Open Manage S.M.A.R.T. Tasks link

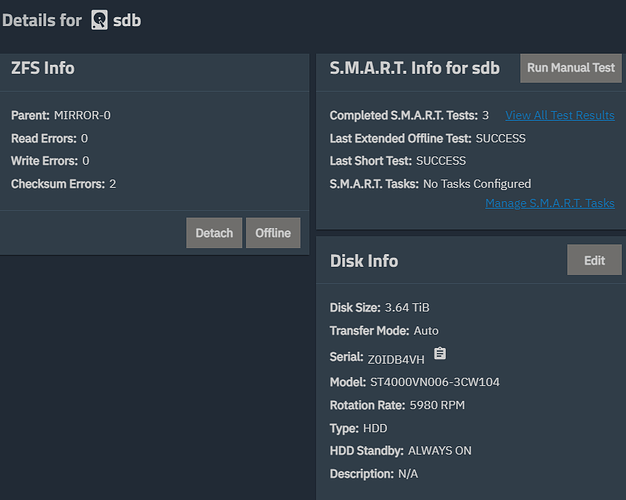549,203
